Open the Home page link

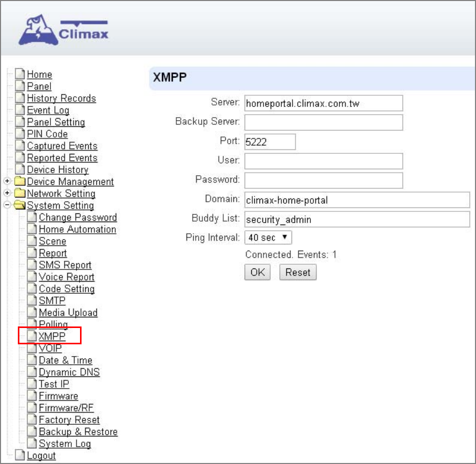click(39, 74)
